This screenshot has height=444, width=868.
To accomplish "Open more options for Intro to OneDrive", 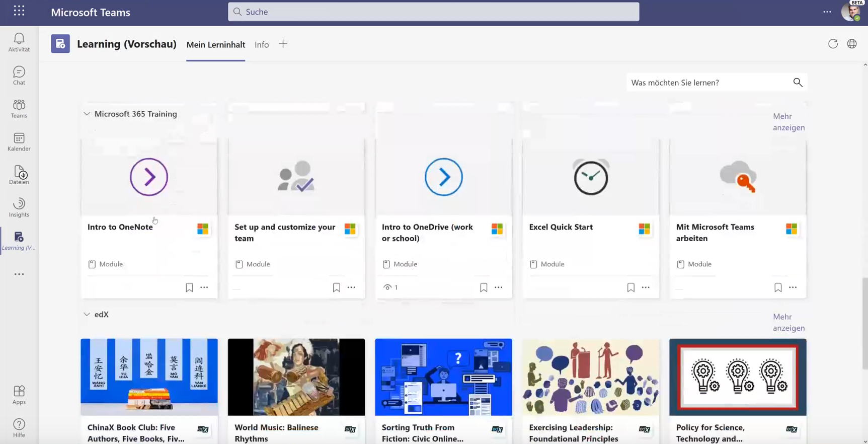I will click(498, 287).
